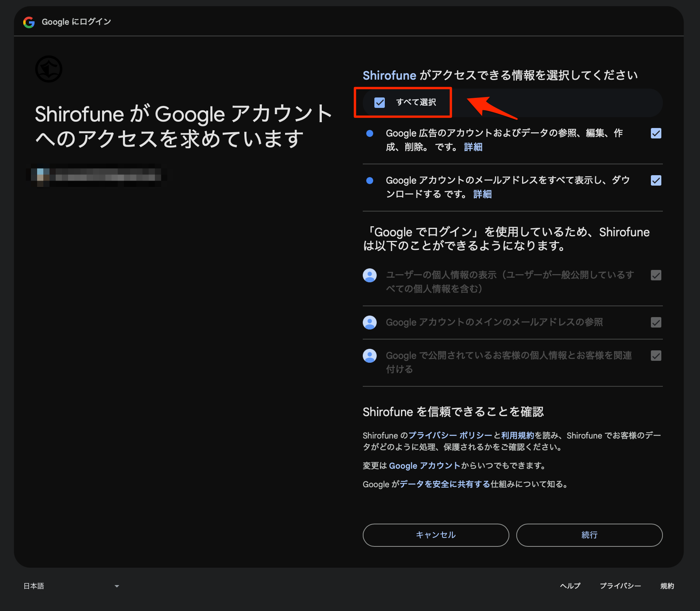Open 詳細 link for Google 広告 permission
The width and height of the screenshot is (700, 611).
pyautogui.click(x=473, y=147)
